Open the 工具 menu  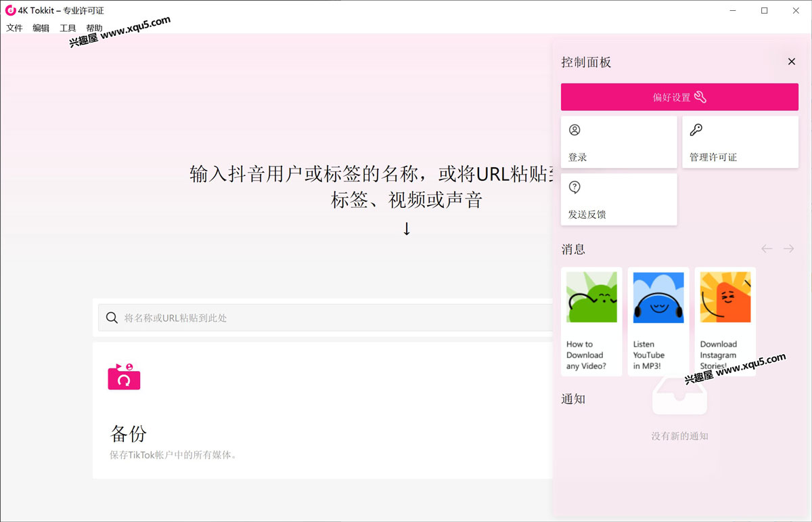click(68, 28)
